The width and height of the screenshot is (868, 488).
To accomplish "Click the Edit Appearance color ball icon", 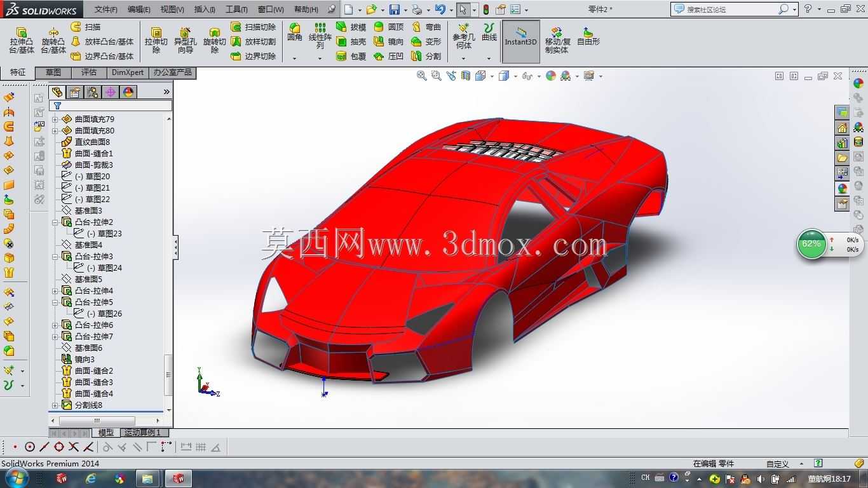I will [550, 76].
